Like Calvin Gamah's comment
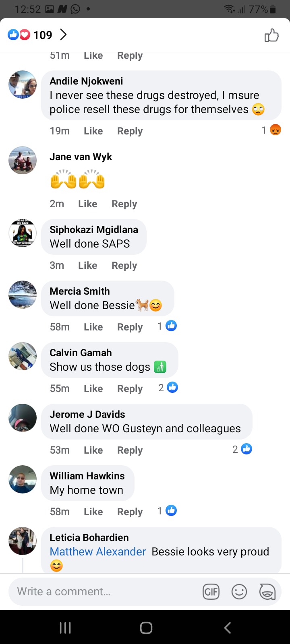290x644 pixels. coord(93,389)
